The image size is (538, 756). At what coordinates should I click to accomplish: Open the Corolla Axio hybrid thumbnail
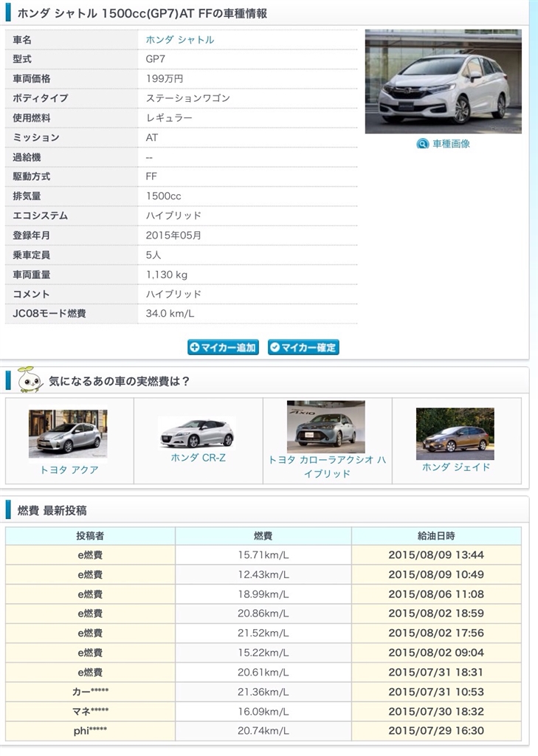tap(326, 427)
